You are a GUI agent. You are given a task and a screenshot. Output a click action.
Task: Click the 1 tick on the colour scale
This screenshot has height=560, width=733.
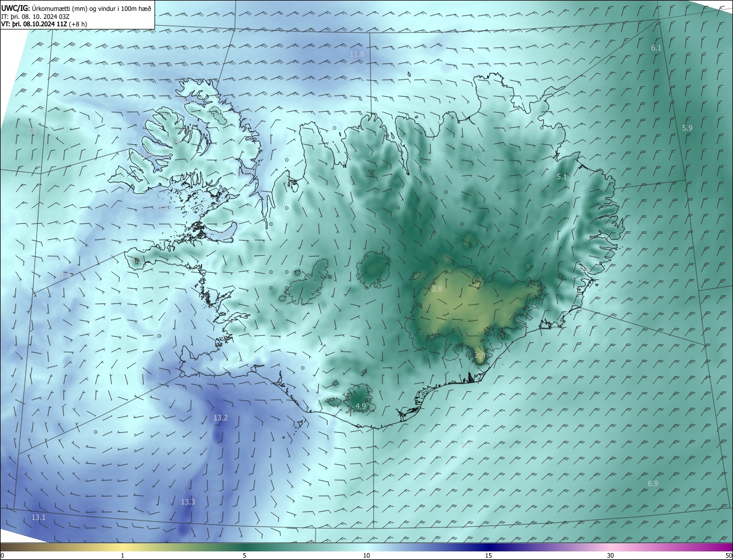point(123,555)
